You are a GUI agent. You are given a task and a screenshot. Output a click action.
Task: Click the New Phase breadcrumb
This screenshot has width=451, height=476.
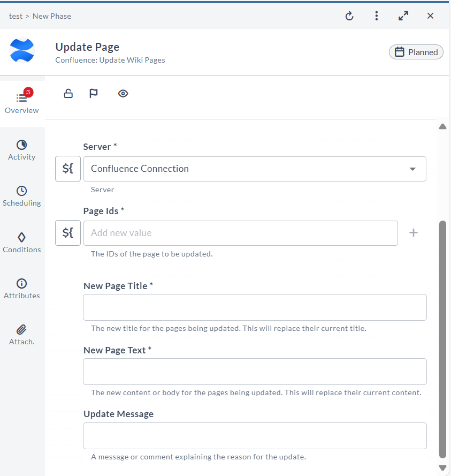[x=52, y=16]
